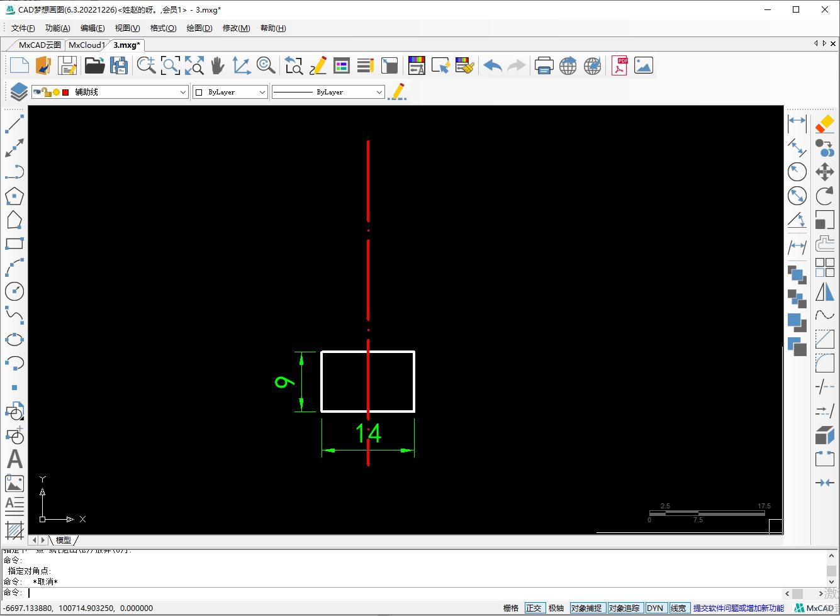Select the Rectangle drawing tool

pos(14,244)
